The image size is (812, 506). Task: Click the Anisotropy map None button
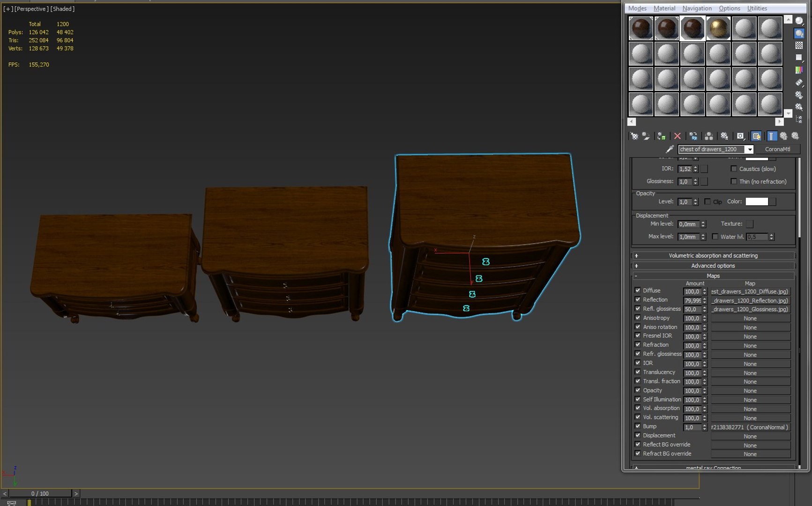(x=750, y=319)
